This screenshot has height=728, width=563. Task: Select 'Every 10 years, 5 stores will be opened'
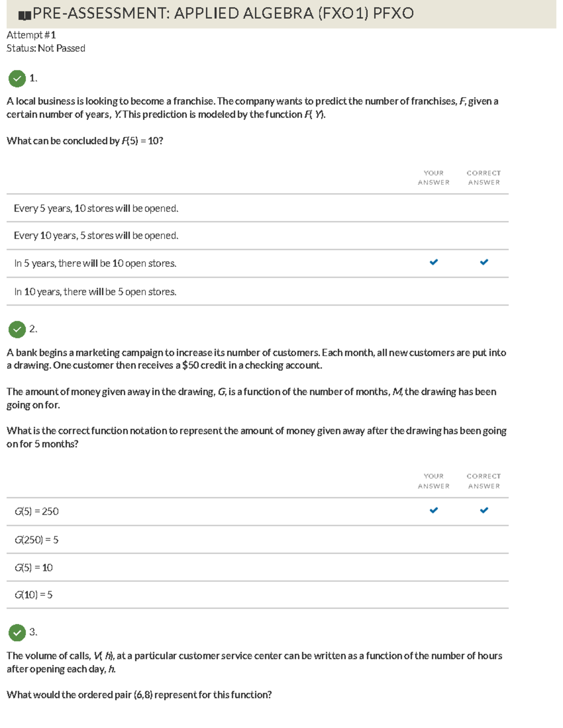click(x=96, y=235)
